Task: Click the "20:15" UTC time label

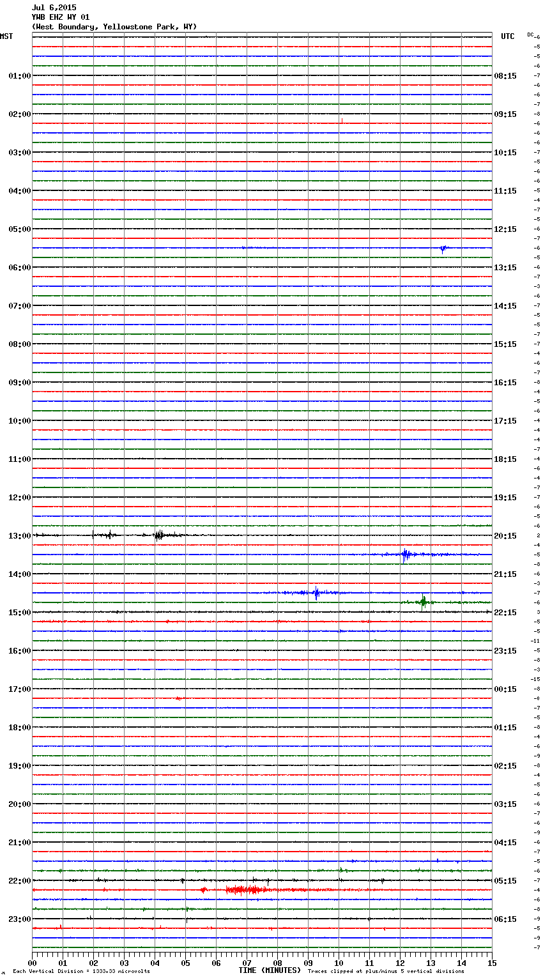Action: tap(505, 536)
